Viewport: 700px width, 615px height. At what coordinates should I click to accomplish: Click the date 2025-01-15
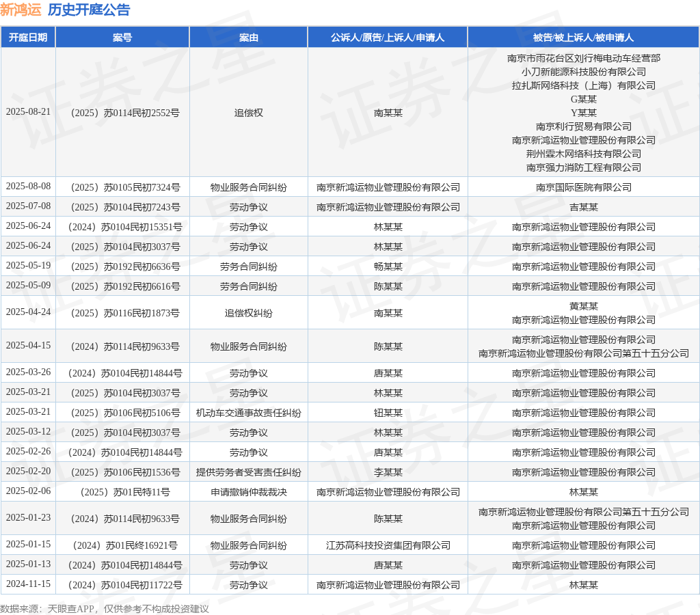click(x=28, y=545)
